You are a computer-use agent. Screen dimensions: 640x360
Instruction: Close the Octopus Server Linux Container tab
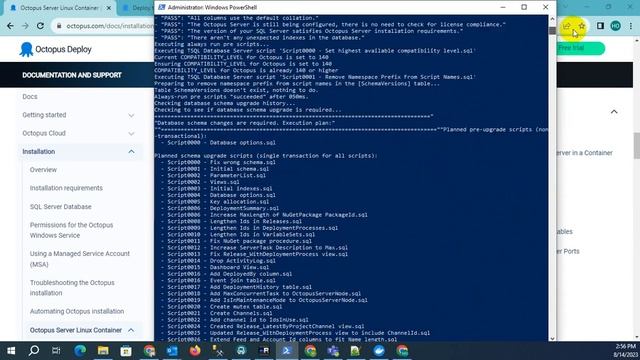[x=109, y=8]
